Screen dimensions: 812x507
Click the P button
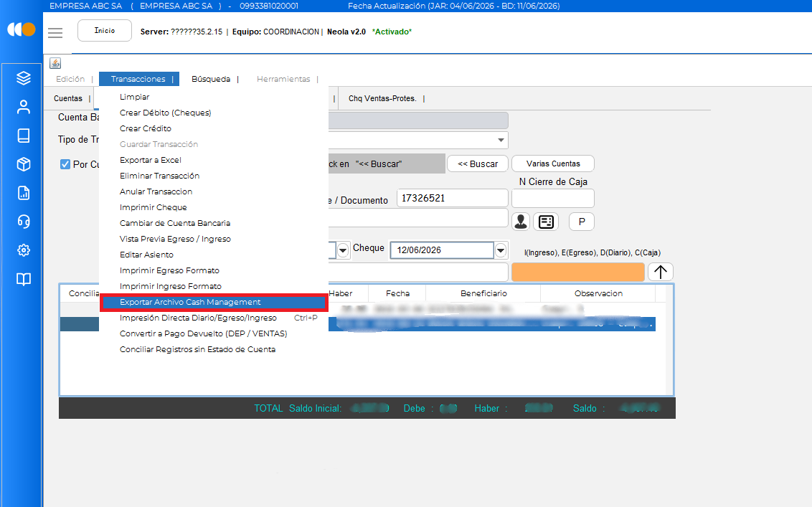tap(582, 222)
